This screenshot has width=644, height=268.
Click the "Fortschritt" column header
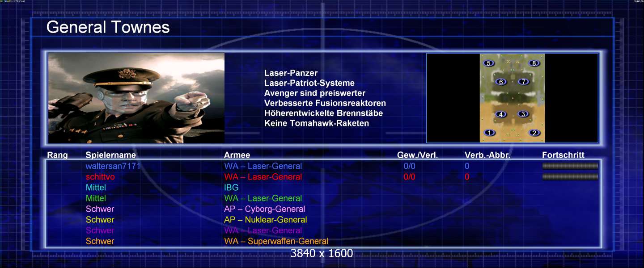[563, 155]
